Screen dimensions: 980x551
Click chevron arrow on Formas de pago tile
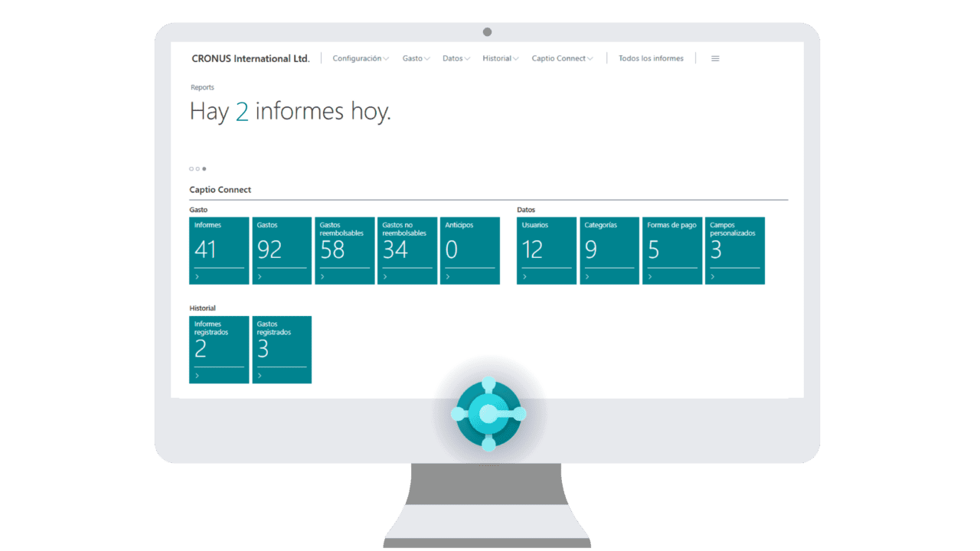[x=650, y=277]
